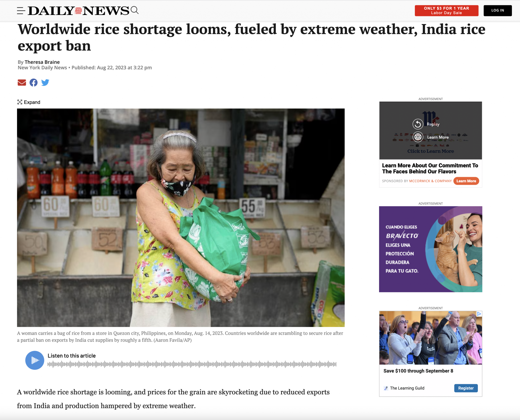The width and height of the screenshot is (520, 420).
Task: Click the Daily News logo
Action: pyautogui.click(x=78, y=11)
